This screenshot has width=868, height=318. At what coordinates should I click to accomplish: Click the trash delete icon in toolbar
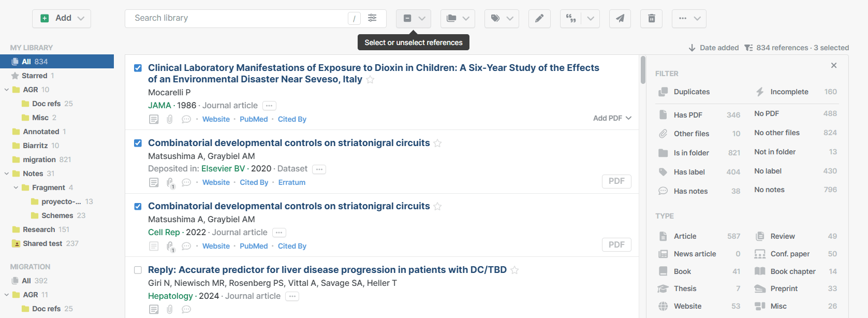click(651, 19)
